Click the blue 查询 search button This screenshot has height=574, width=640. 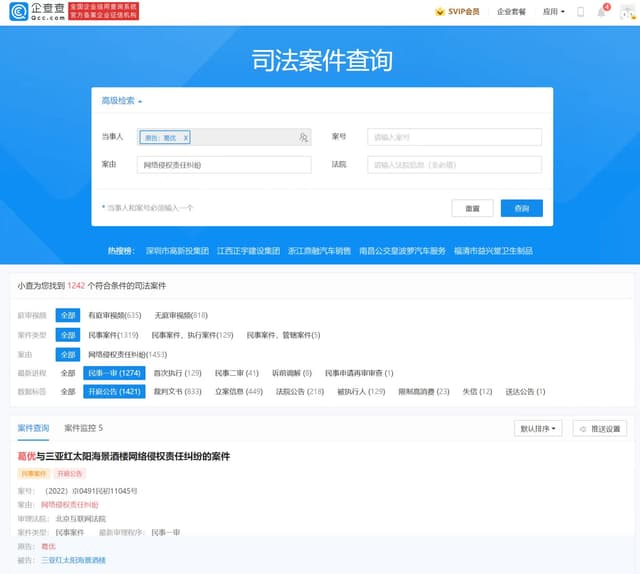point(521,208)
